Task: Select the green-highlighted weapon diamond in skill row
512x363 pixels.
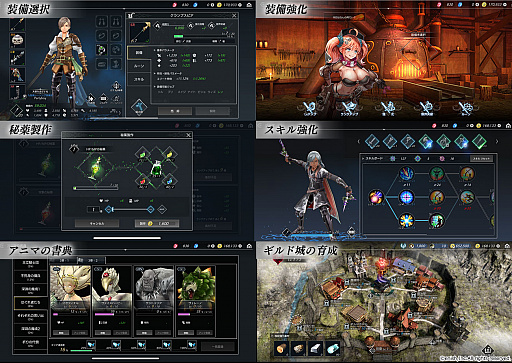Action: tap(480, 141)
